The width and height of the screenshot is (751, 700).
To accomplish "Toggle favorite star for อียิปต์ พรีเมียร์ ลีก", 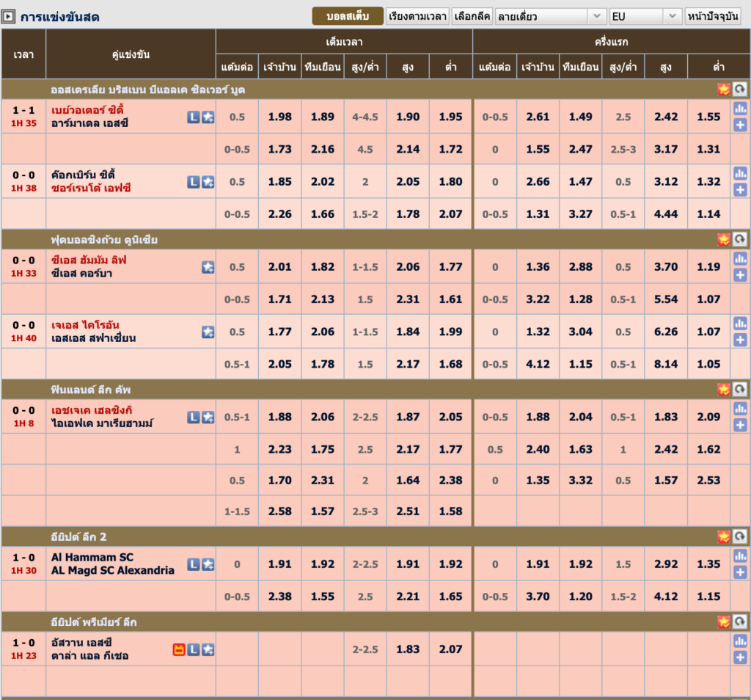I will point(724,621).
